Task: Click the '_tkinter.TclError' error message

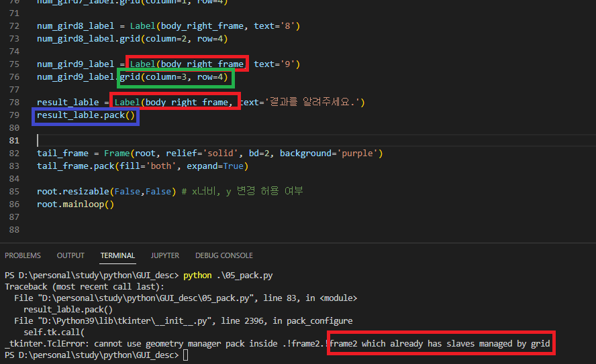Action: 277,343
